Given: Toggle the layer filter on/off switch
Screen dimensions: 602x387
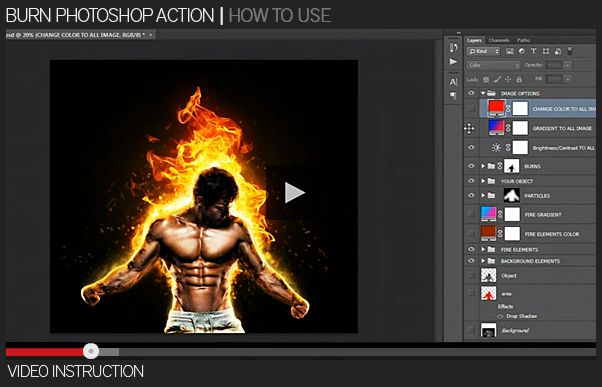Looking at the screenshot, I should (570, 51).
